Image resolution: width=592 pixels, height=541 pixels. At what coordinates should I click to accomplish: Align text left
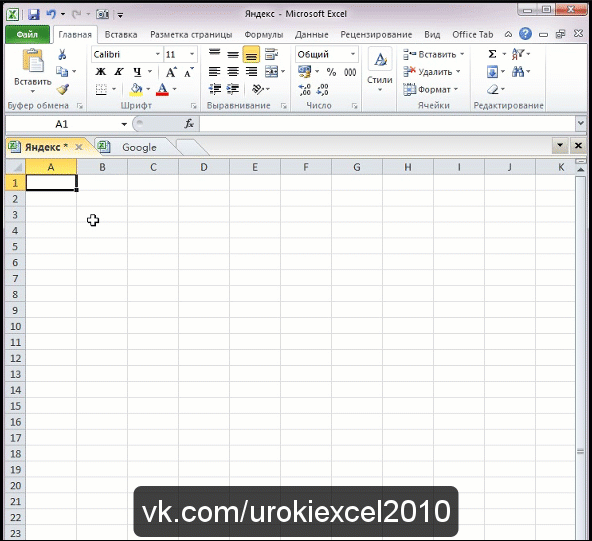pyautogui.click(x=214, y=71)
